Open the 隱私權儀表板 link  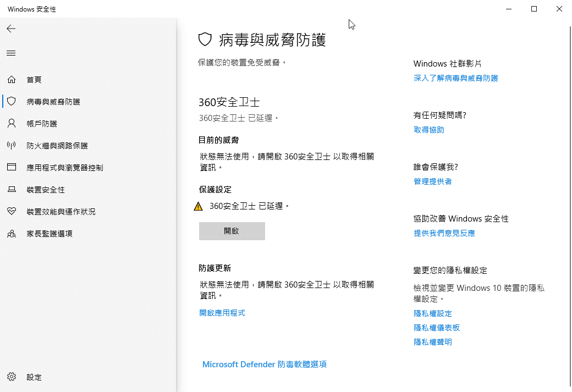(436, 328)
